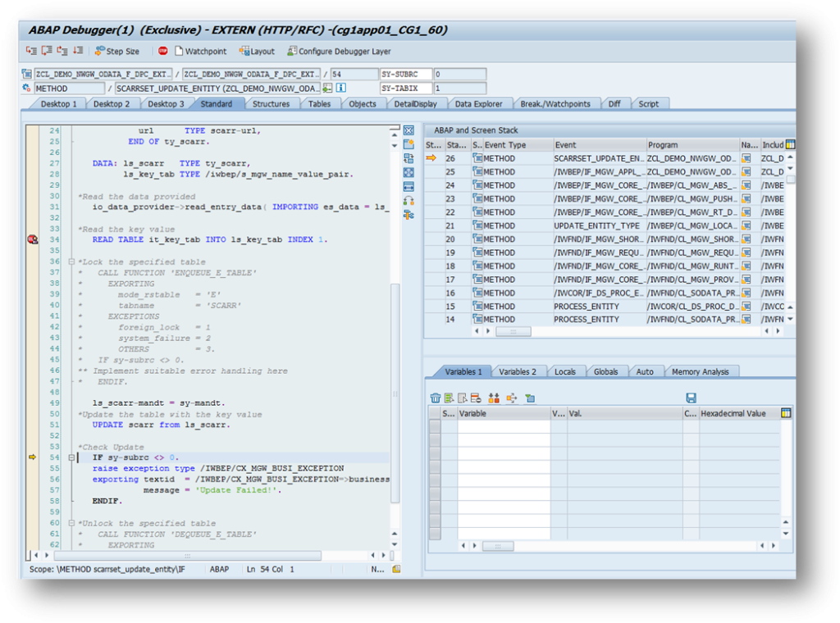Screen dimensions: 840x623
Task: Switch to the Variables 2 tab
Action: (x=518, y=371)
